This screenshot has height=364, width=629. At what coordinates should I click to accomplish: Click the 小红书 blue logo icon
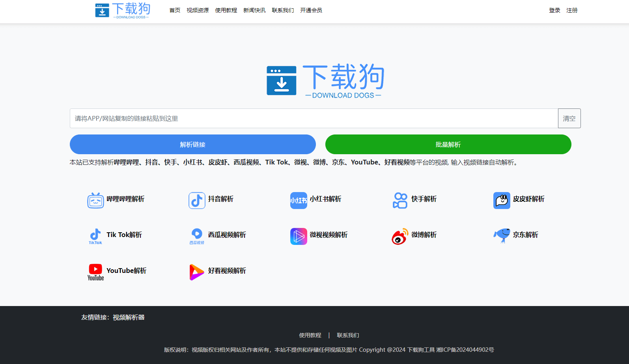(x=299, y=200)
